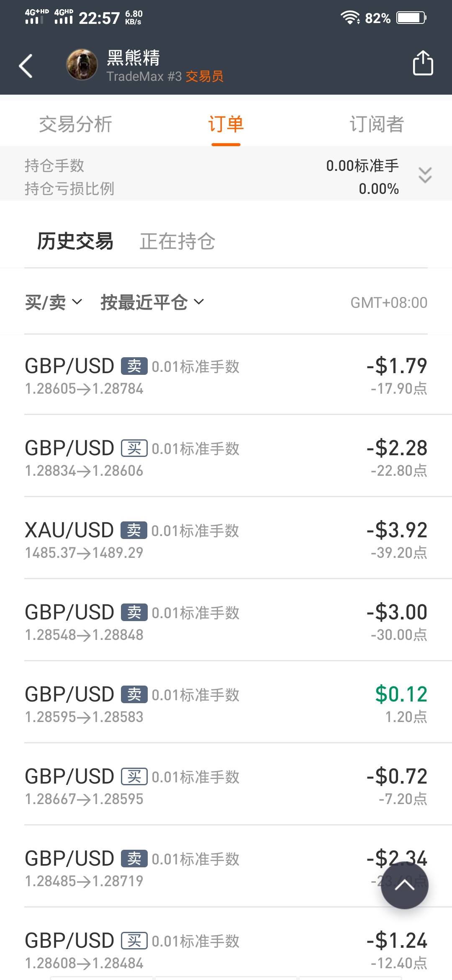Tap the 买 badge on the -$2.28 order
The width and height of the screenshot is (452, 980).
click(x=134, y=448)
